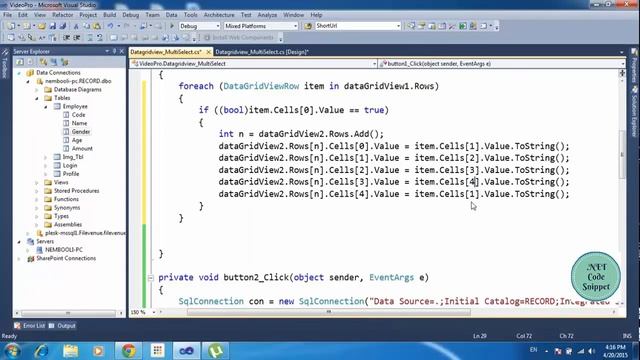Click the Error List icon at bottom

point(17,326)
